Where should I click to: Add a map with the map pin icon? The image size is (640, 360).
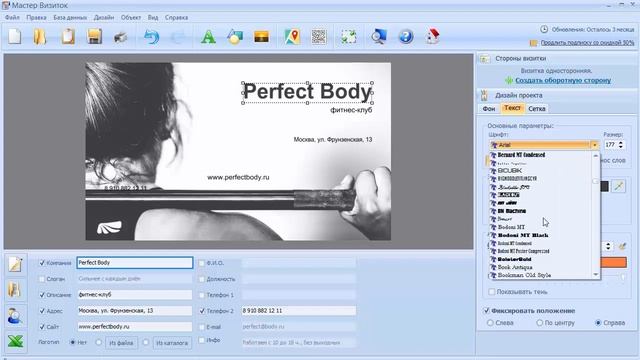[292, 37]
